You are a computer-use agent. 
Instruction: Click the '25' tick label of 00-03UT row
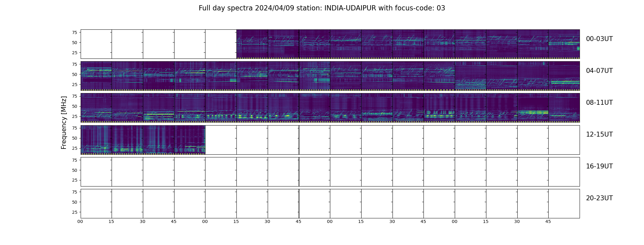click(x=75, y=53)
